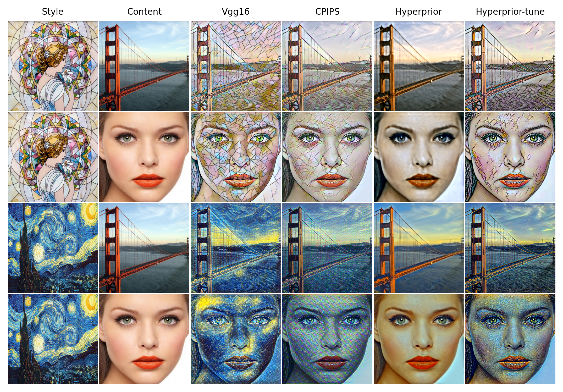
Task: Open the Hyperprior-tune Starry Night face result
Action: point(510,339)
